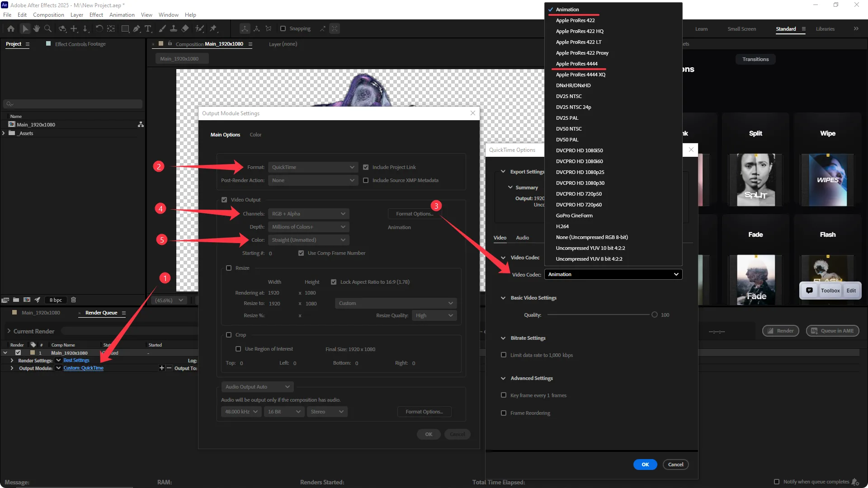Click the trash icon in the Project panel
This screenshot has height=488, width=868.
[x=73, y=300]
